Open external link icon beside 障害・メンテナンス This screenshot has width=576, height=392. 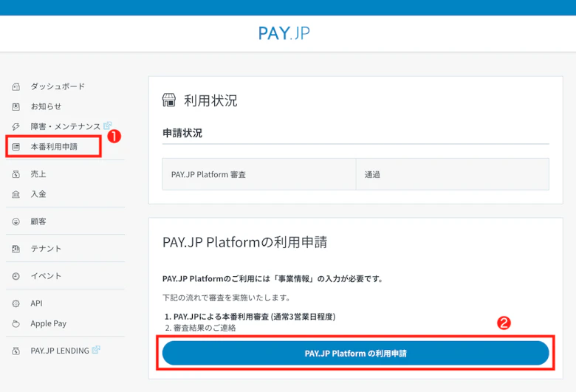[x=107, y=125]
